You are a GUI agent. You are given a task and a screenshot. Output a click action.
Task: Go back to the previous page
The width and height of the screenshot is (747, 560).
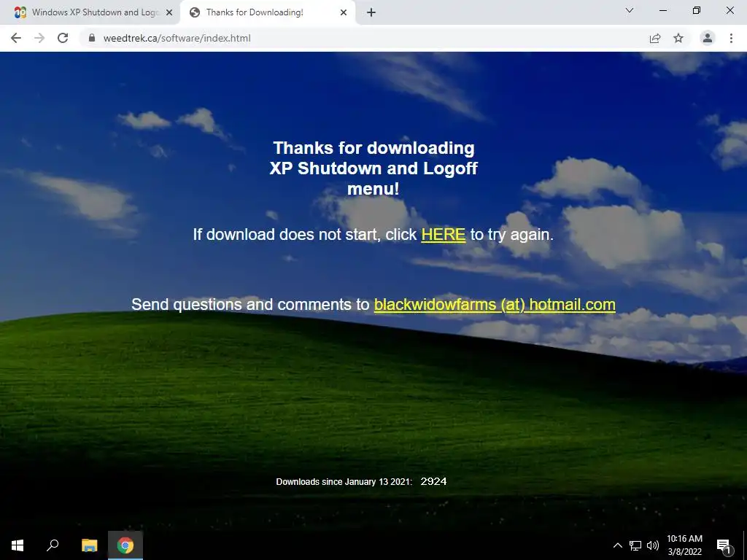pyautogui.click(x=16, y=38)
